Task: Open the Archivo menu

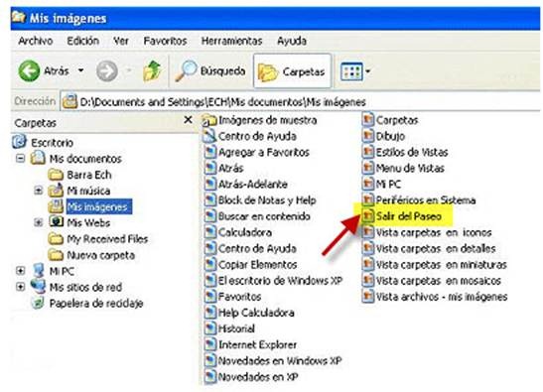Action: (x=36, y=41)
